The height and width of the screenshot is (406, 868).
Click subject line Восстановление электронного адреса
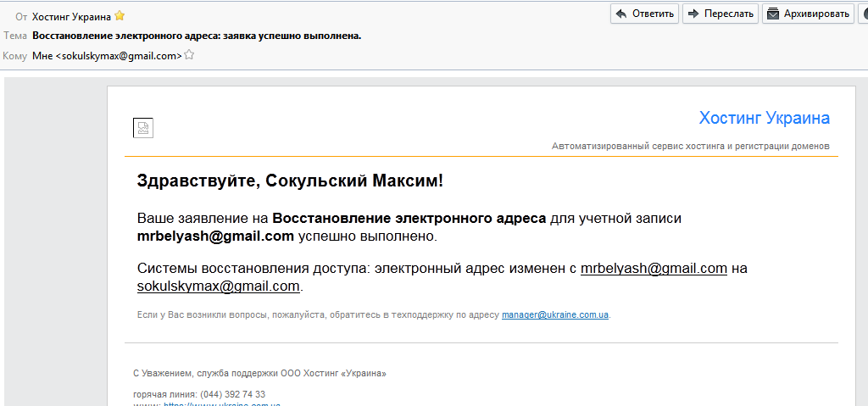point(197,36)
